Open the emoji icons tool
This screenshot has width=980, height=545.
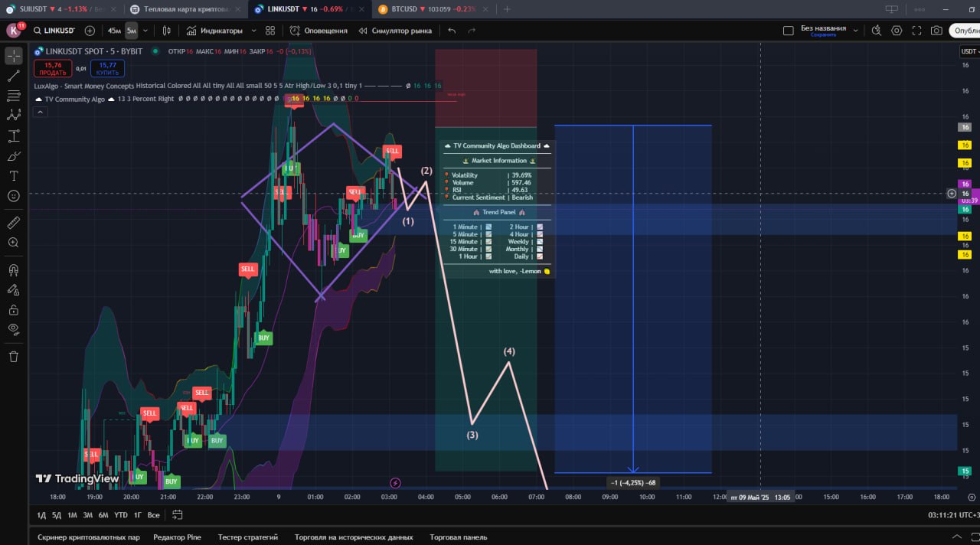[14, 196]
